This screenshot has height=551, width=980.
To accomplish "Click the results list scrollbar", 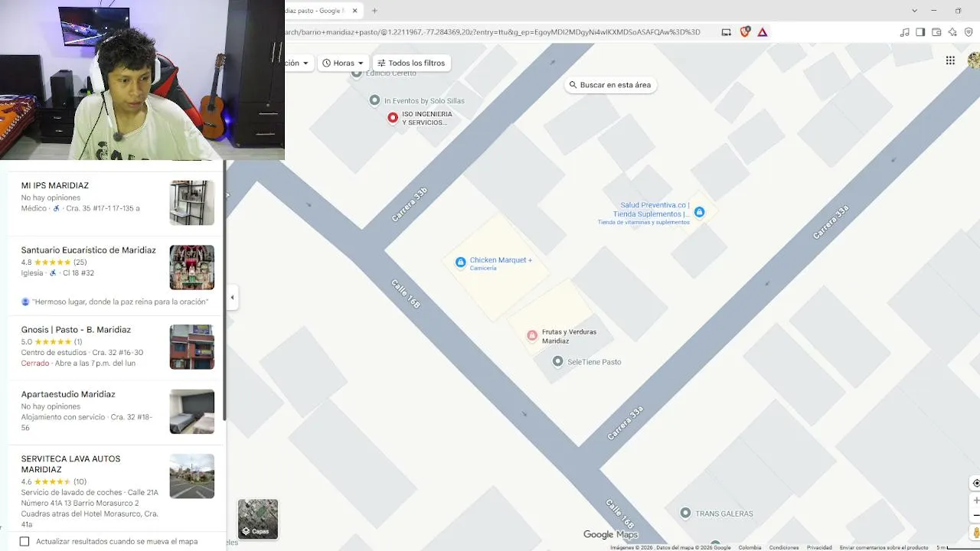I will point(224,291).
